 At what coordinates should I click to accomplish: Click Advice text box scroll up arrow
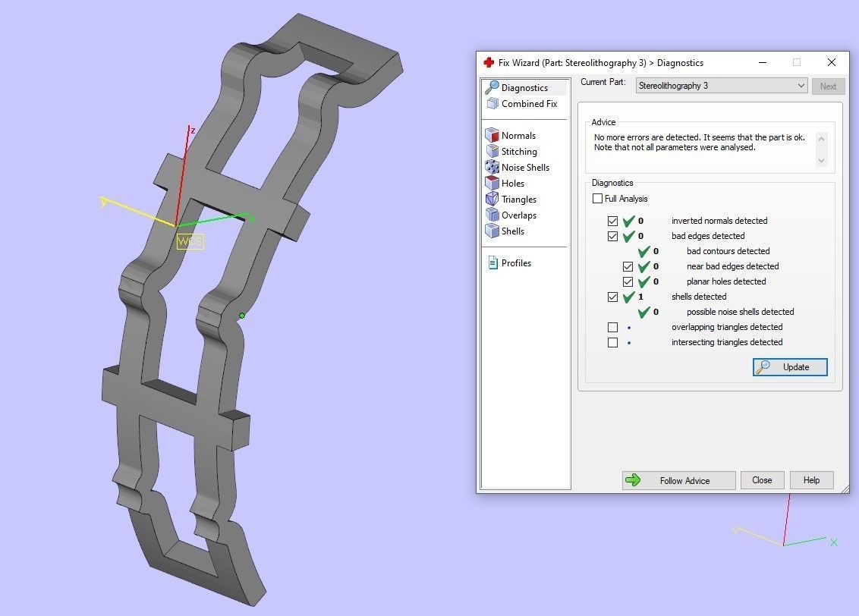pos(820,139)
